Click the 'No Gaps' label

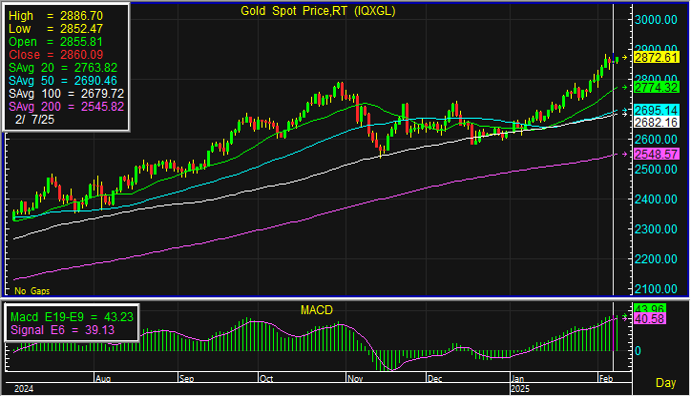(x=32, y=291)
